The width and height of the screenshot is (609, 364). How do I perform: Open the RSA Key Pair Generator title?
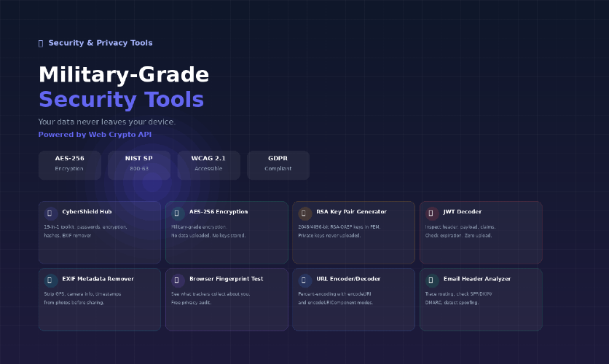352,212
